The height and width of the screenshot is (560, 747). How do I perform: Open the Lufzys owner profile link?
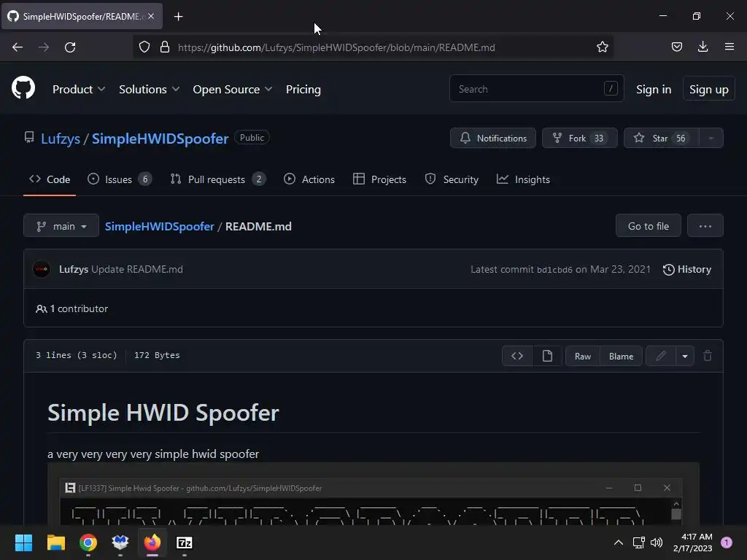click(x=61, y=139)
